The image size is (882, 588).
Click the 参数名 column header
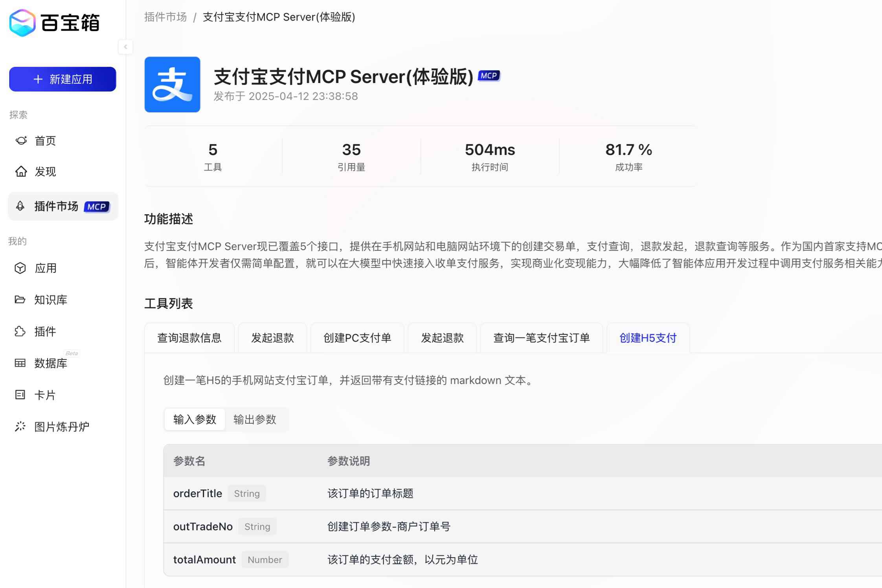(189, 461)
